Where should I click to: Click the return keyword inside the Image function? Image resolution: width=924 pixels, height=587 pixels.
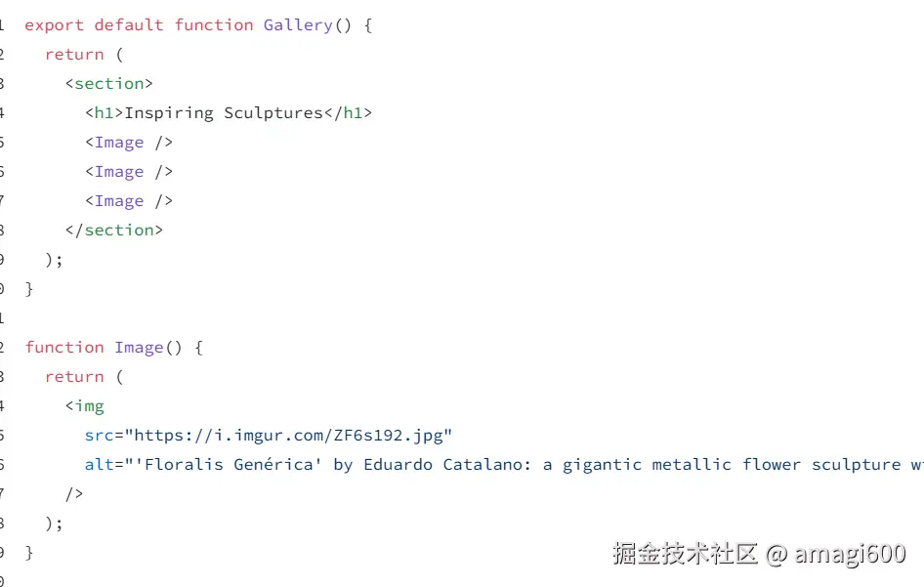[74, 377]
